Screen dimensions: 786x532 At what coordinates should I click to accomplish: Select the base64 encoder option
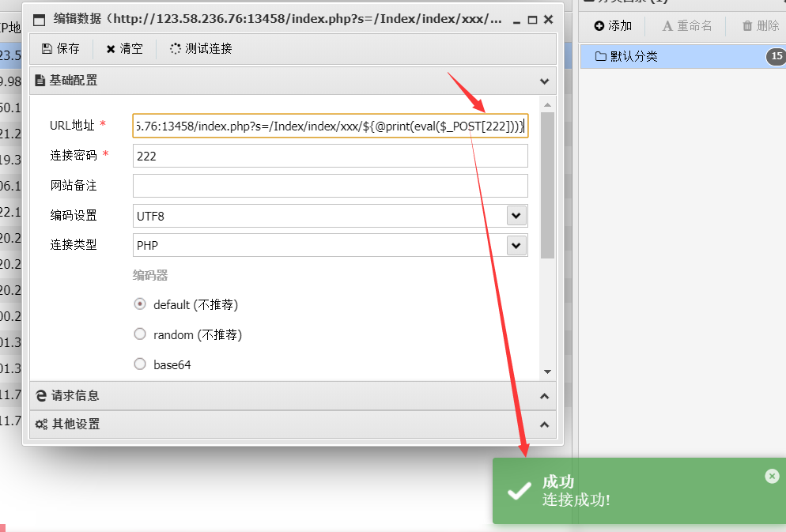click(140, 364)
